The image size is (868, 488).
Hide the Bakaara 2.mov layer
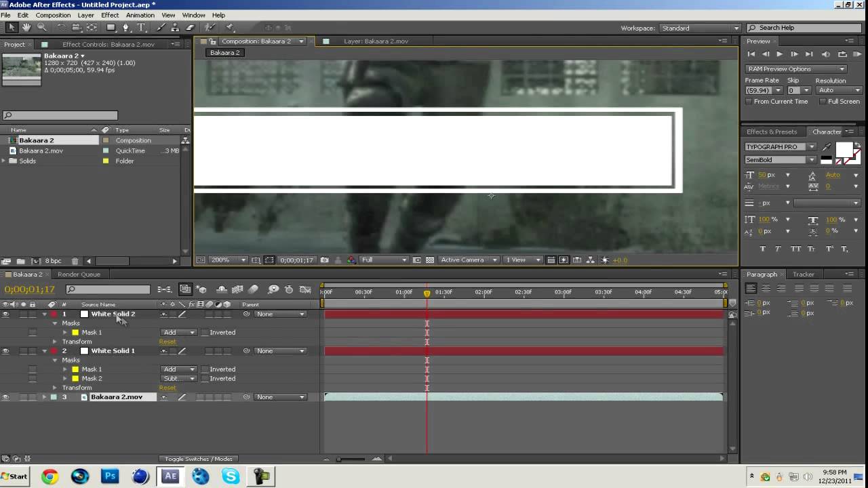(x=6, y=397)
